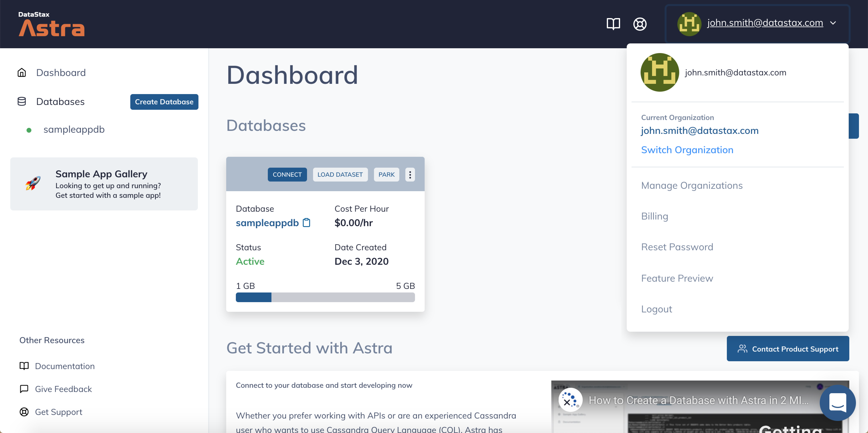Open the chat widget bubble icon

[837, 402]
